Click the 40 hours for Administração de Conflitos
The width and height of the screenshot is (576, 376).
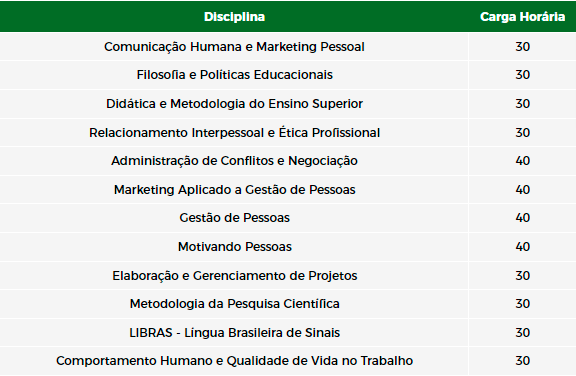pyautogui.click(x=522, y=161)
